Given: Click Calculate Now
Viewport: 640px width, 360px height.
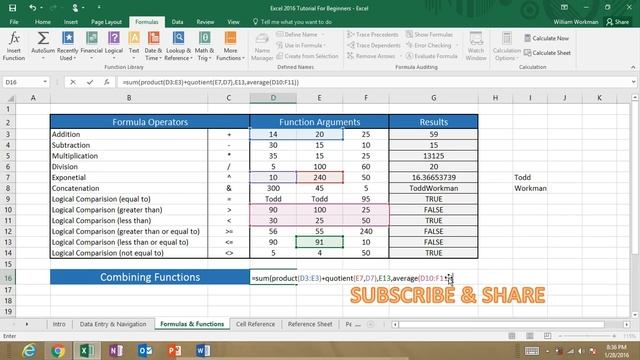Looking at the screenshot, I should pyautogui.click(x=547, y=38).
